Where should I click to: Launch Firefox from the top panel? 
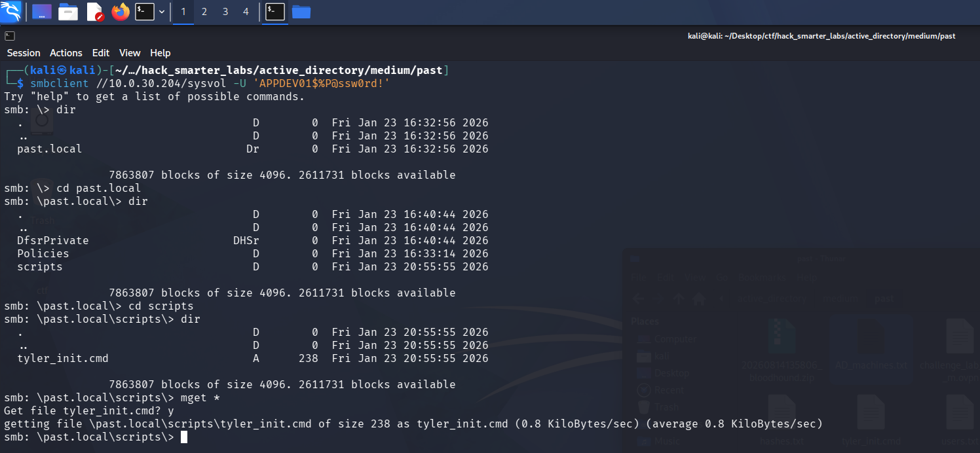121,12
